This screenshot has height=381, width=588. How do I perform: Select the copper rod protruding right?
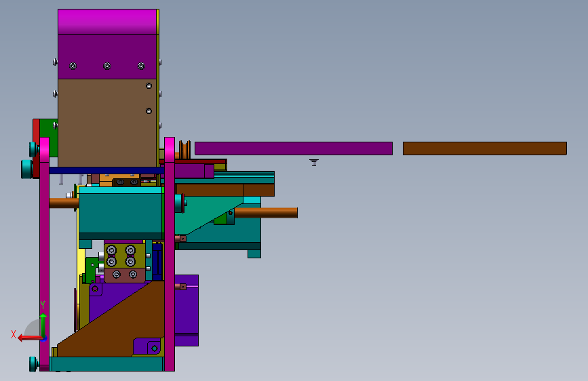[265, 213]
